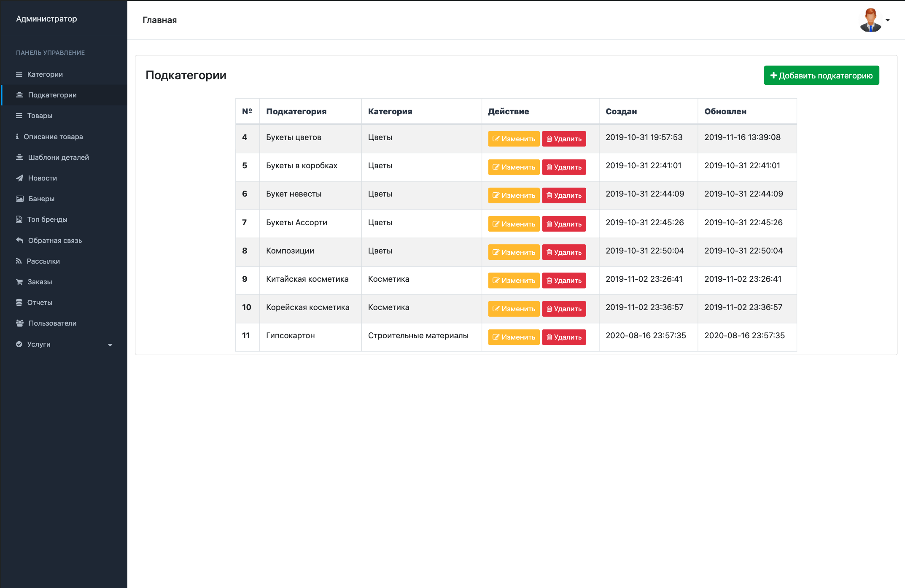Click the Топ бренды file icon
The width and height of the screenshot is (905, 588).
click(x=19, y=219)
